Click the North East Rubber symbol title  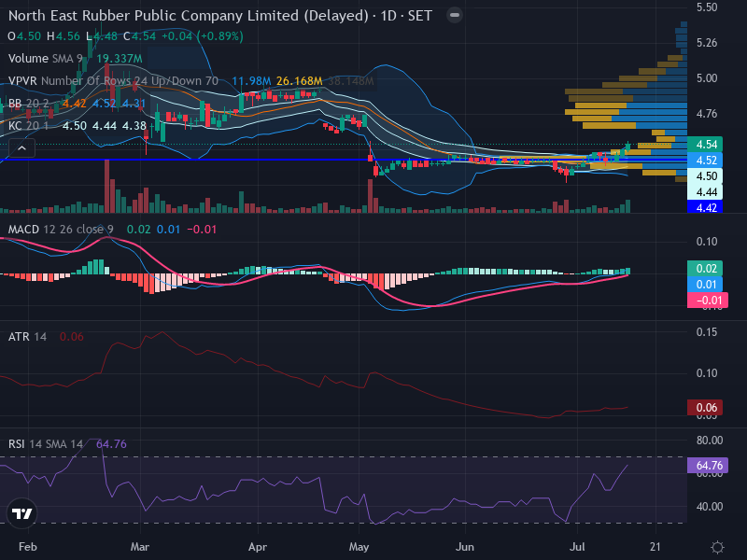tap(220, 16)
